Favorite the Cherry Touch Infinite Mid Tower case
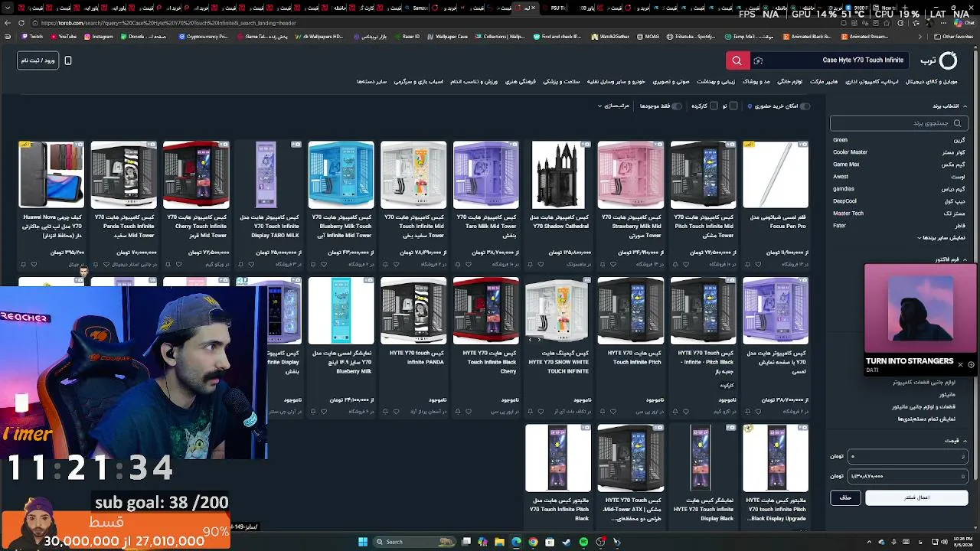This screenshot has width=980, height=551. point(179,265)
